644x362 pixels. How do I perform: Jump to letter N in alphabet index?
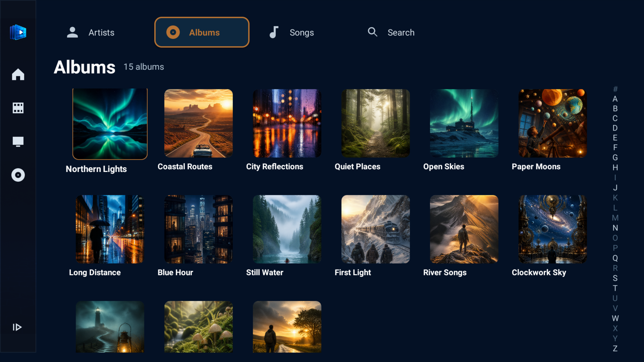[615, 228]
